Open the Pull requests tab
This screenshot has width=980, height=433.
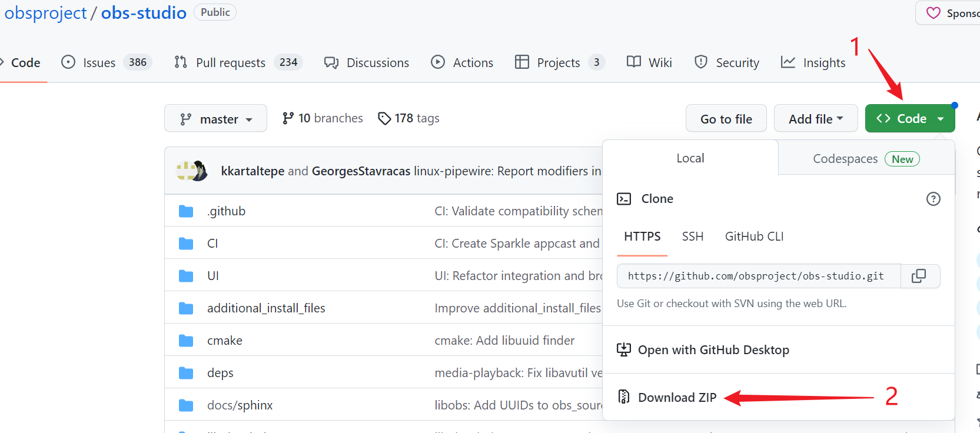coord(238,62)
